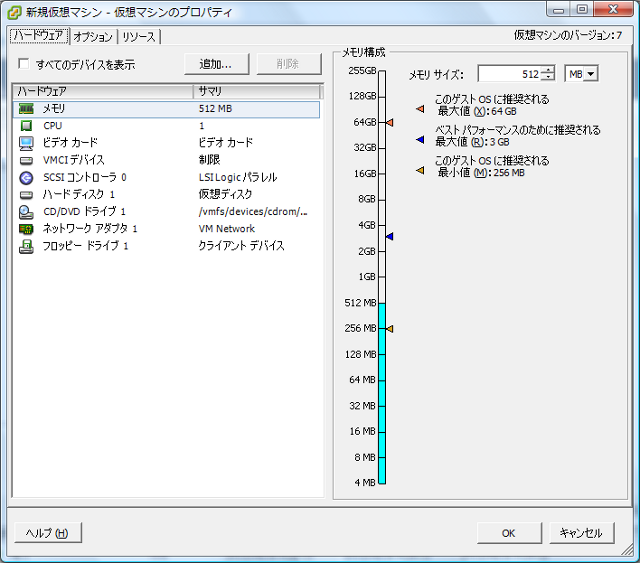Click the blue best performance (ベスト パフォーマンス) legend arrow
640x563 pixels.
point(420,140)
